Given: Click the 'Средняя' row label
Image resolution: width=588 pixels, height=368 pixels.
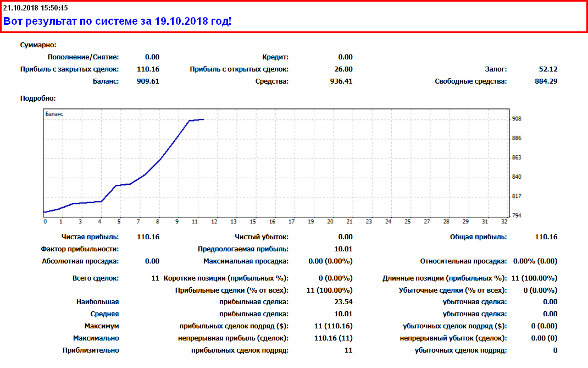Looking at the screenshot, I should [104, 314].
